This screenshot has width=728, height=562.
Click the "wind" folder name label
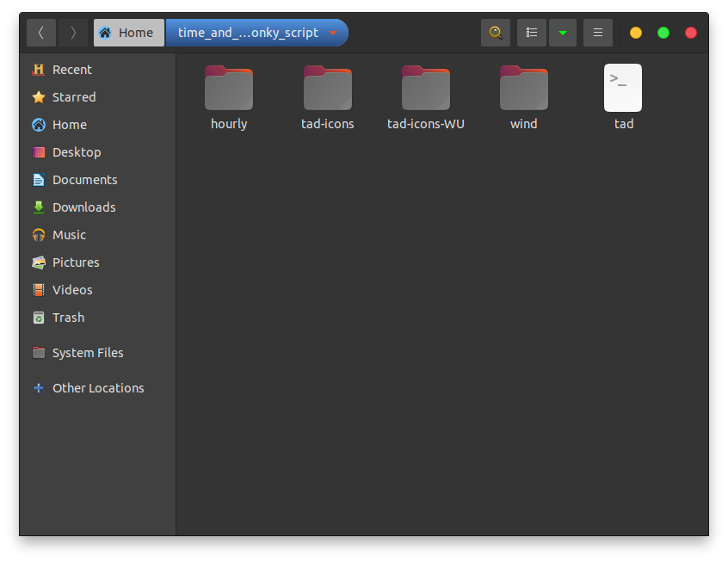pyautogui.click(x=524, y=124)
